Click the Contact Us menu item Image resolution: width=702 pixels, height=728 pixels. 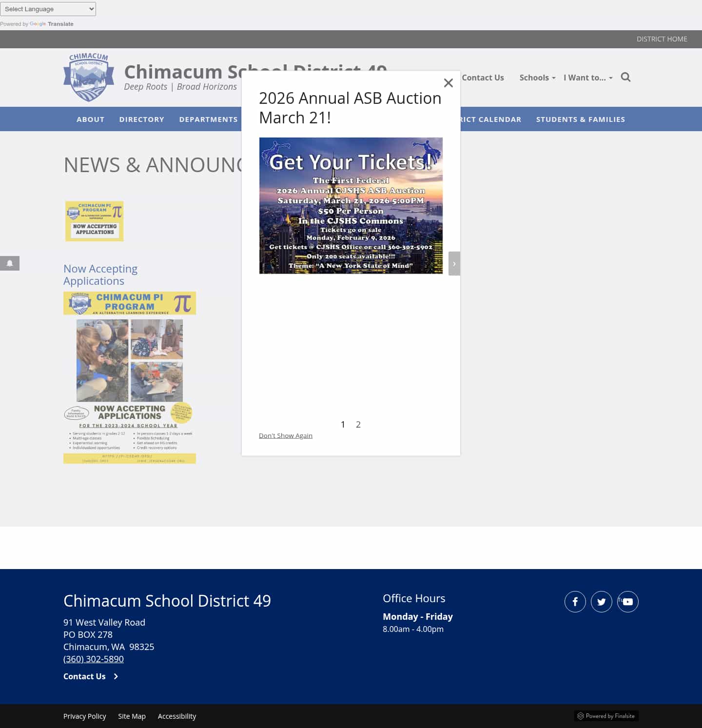coord(483,78)
